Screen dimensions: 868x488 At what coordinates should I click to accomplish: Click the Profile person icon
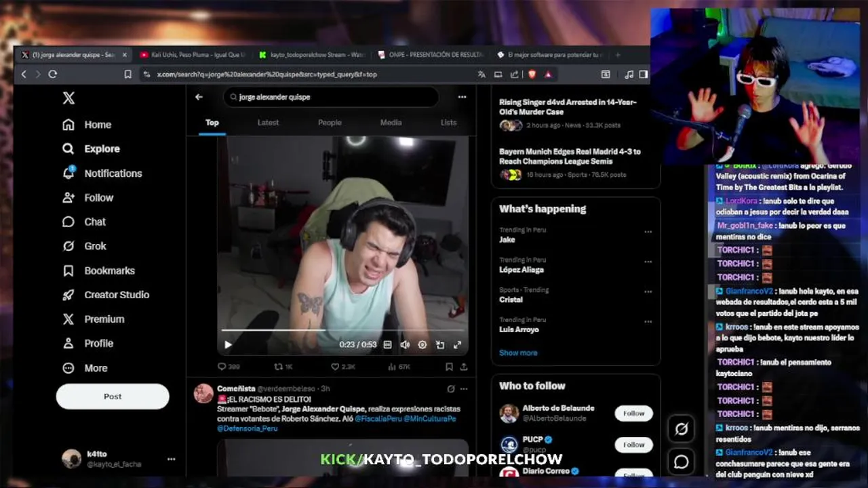(x=68, y=344)
